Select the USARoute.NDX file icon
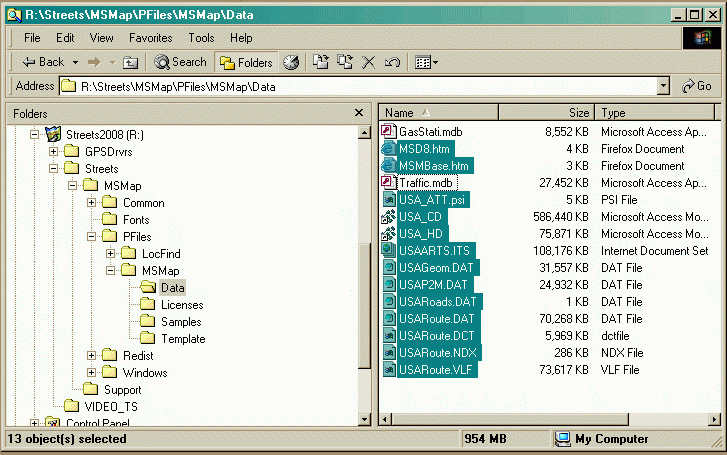Screen dimensions: 727x455 tap(388, 352)
